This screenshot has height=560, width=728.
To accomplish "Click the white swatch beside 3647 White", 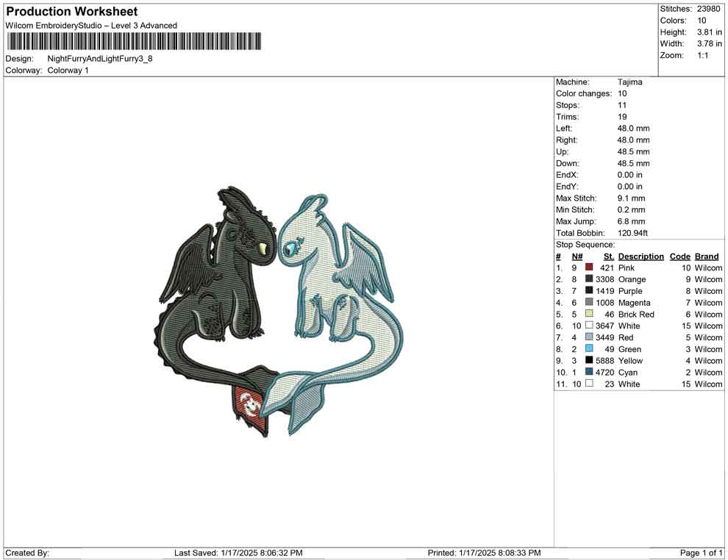I will 589,326.
